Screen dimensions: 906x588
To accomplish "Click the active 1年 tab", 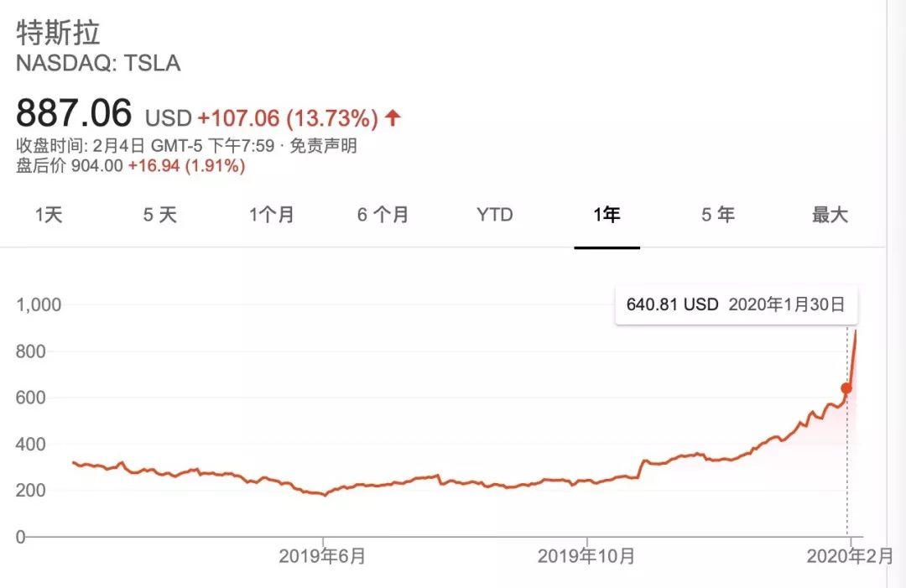I will coord(607,215).
